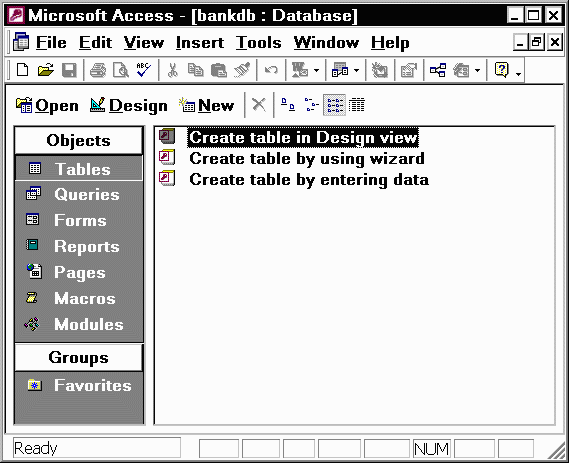The image size is (569, 463).
Task: Click the New button in database window
Action: click(206, 105)
